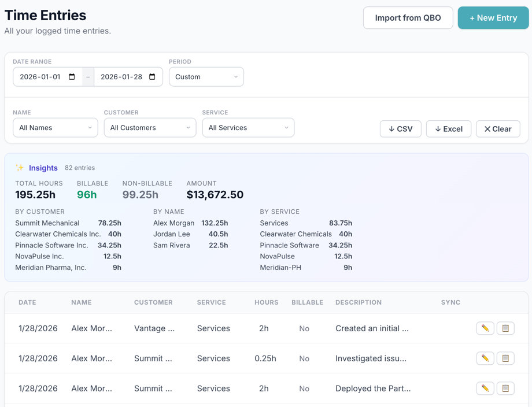Viewport: 532px width, 407px height.
Task: Create a new entry with + New Entry
Action: coord(493,18)
